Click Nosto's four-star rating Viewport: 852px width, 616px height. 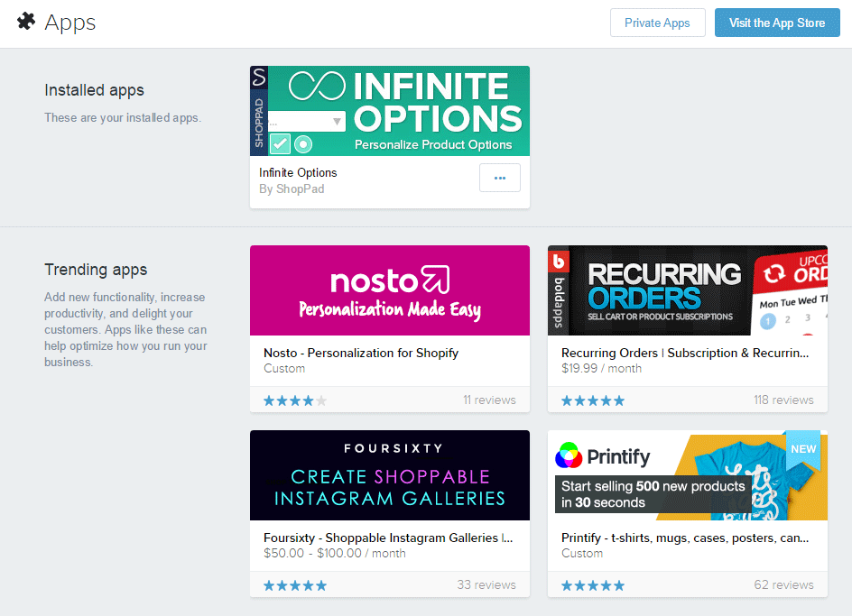coord(295,400)
